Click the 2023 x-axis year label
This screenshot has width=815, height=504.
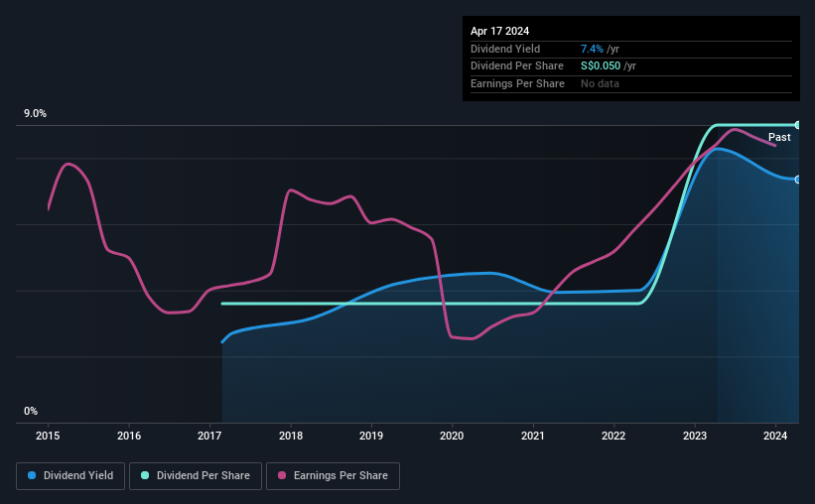695,436
